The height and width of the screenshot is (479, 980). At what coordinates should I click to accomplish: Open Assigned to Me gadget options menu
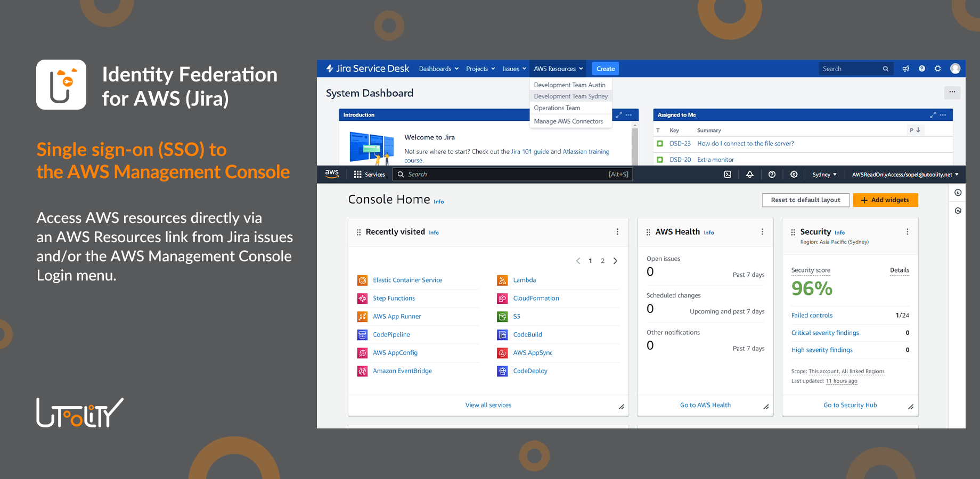pyautogui.click(x=943, y=115)
